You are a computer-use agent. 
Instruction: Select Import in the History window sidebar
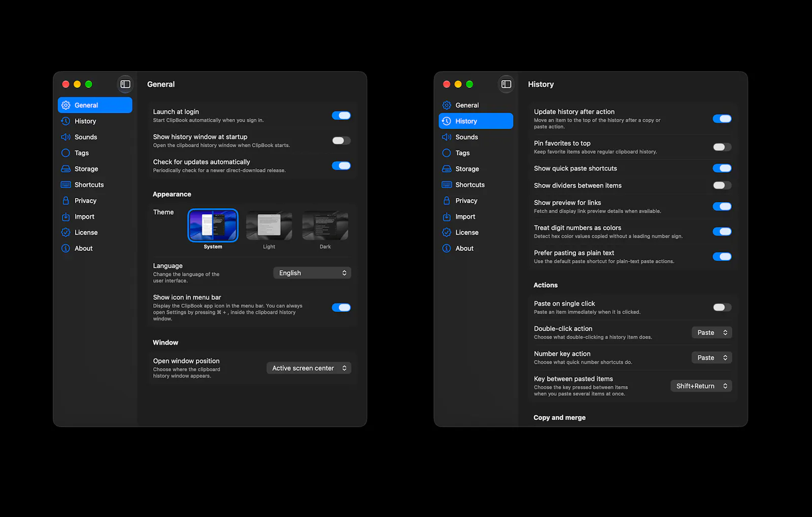point(476,216)
